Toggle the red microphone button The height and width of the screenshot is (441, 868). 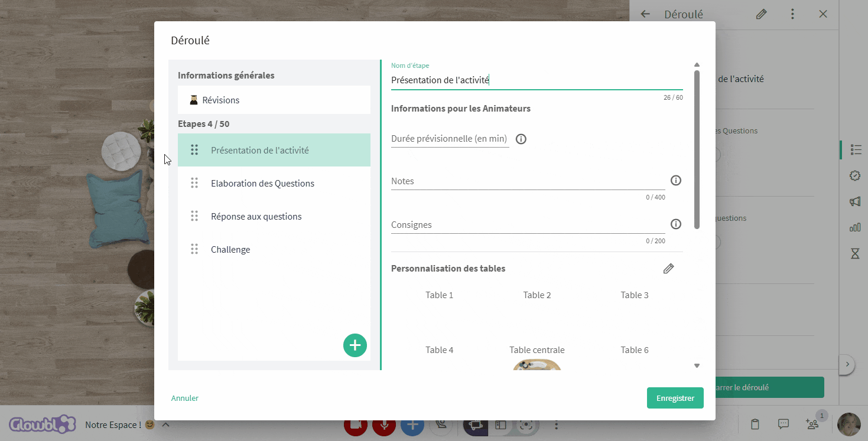tap(384, 424)
